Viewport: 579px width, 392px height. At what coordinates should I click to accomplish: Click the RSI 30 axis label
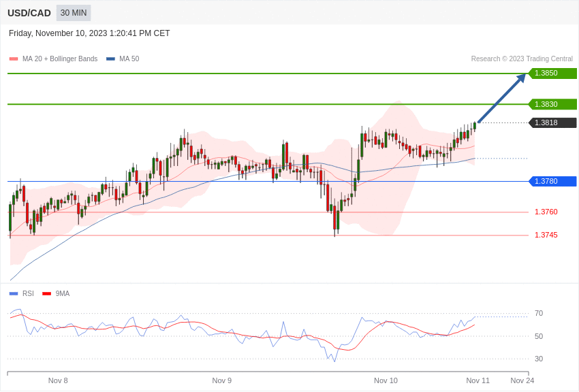coord(539,359)
